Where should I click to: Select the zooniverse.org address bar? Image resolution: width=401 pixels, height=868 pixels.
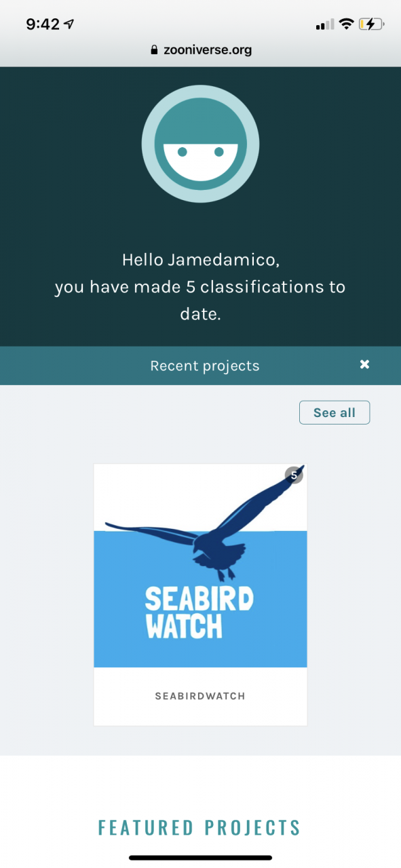[200, 50]
